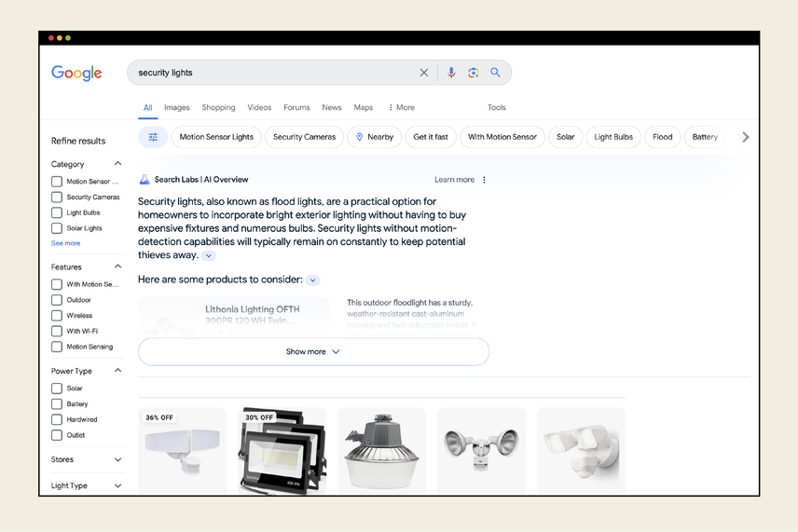
Task: Expand the Light Type filter section
Action: coord(117,485)
